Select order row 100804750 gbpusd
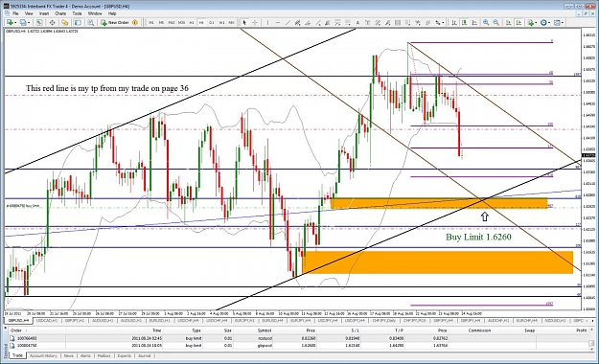599x364 pixels. pos(298,345)
